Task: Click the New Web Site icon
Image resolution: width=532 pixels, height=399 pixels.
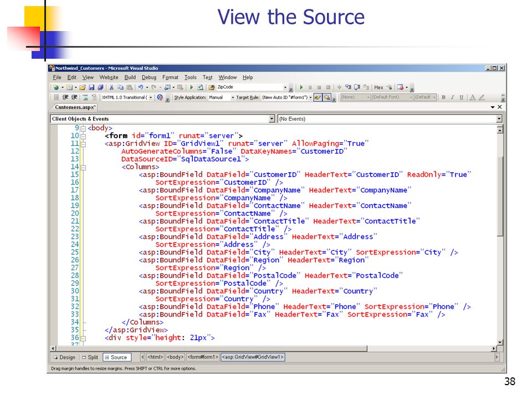Action: [56, 87]
